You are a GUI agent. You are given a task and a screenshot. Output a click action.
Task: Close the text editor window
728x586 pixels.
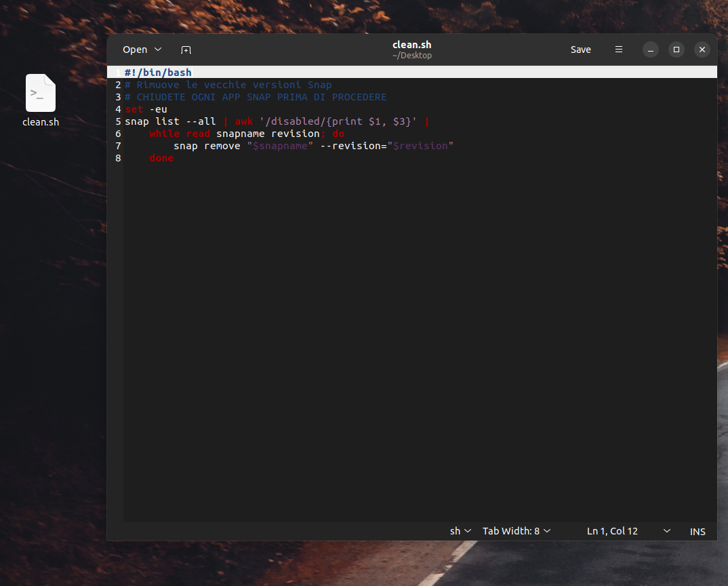coord(702,50)
